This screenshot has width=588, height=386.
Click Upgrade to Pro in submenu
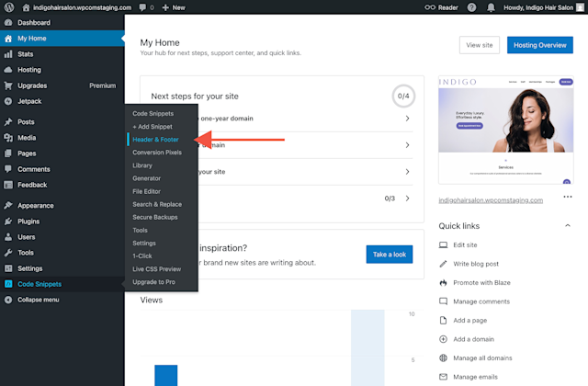153,282
